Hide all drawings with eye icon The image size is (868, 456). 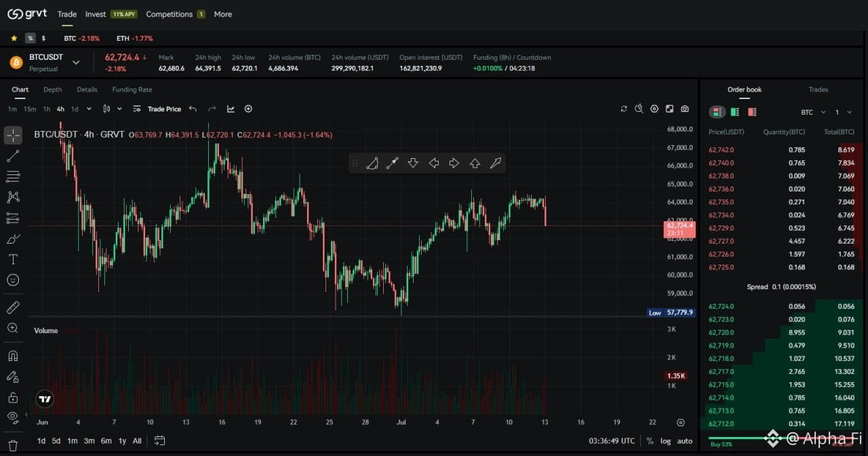[13, 417]
